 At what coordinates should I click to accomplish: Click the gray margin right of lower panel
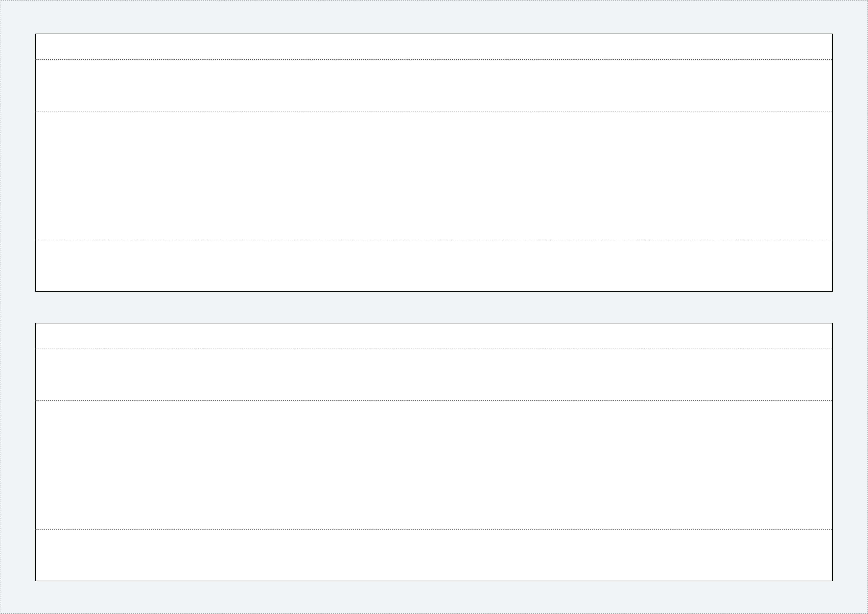[x=850, y=452]
